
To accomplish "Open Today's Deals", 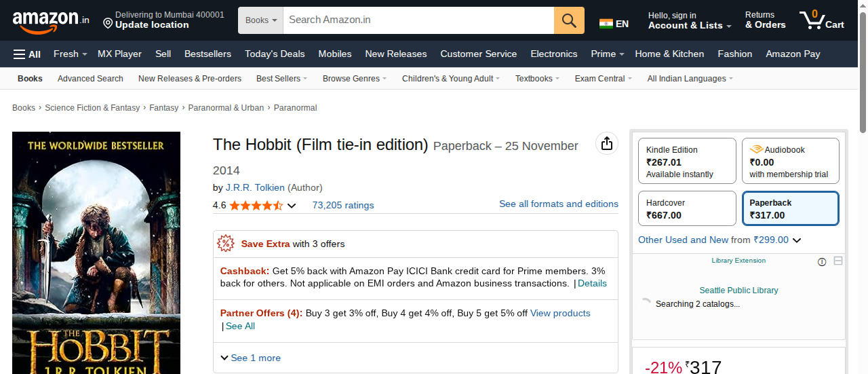I will [275, 54].
